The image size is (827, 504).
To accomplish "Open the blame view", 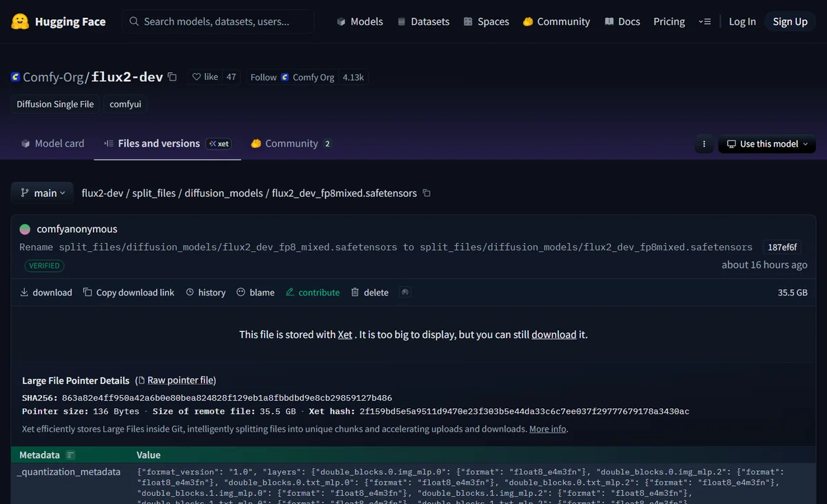I will click(x=255, y=293).
